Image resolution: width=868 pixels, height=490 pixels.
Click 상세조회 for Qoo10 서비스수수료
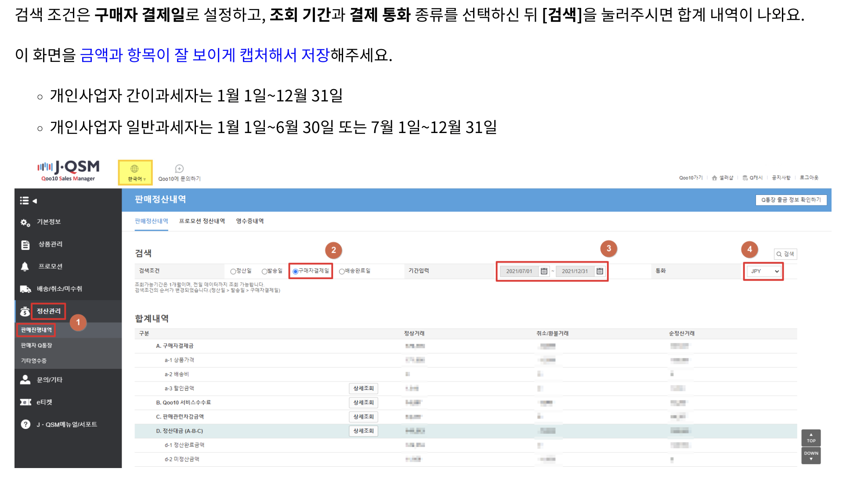coord(363,403)
